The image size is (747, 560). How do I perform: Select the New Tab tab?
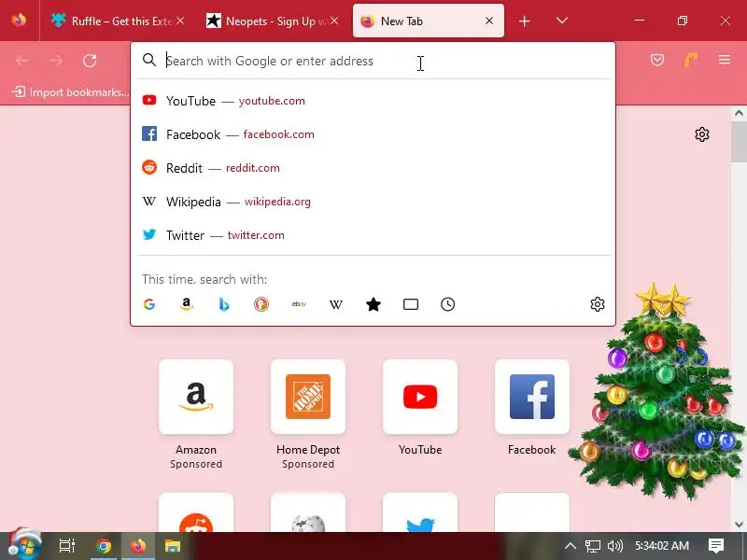pos(428,21)
